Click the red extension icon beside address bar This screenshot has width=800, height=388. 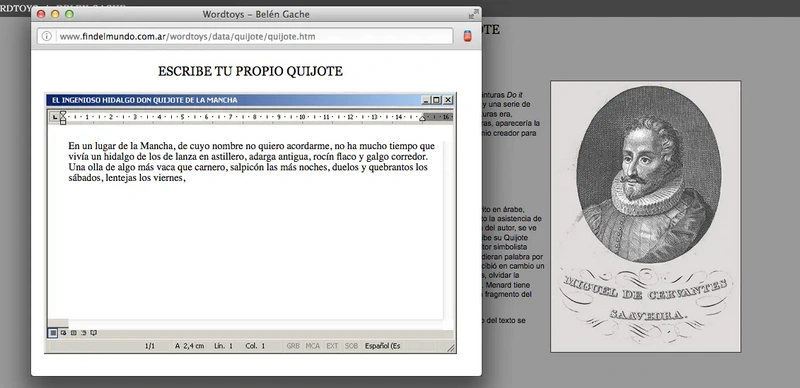click(x=467, y=36)
